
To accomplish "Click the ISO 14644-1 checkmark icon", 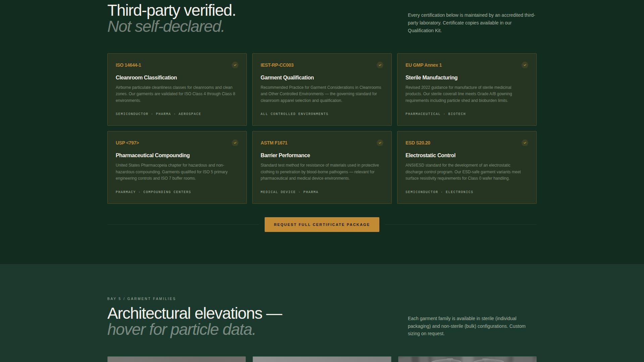I will pos(235,65).
